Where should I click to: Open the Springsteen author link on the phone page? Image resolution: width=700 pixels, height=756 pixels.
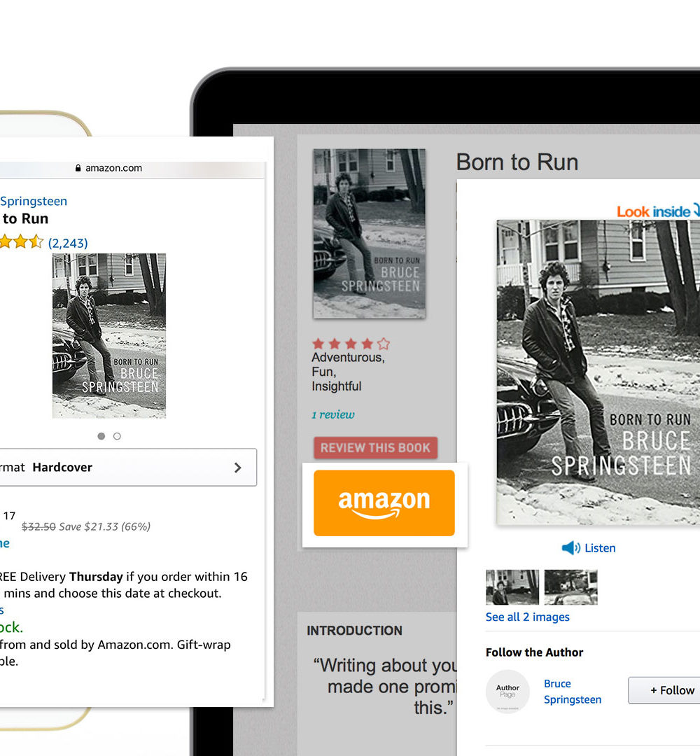[x=34, y=201]
